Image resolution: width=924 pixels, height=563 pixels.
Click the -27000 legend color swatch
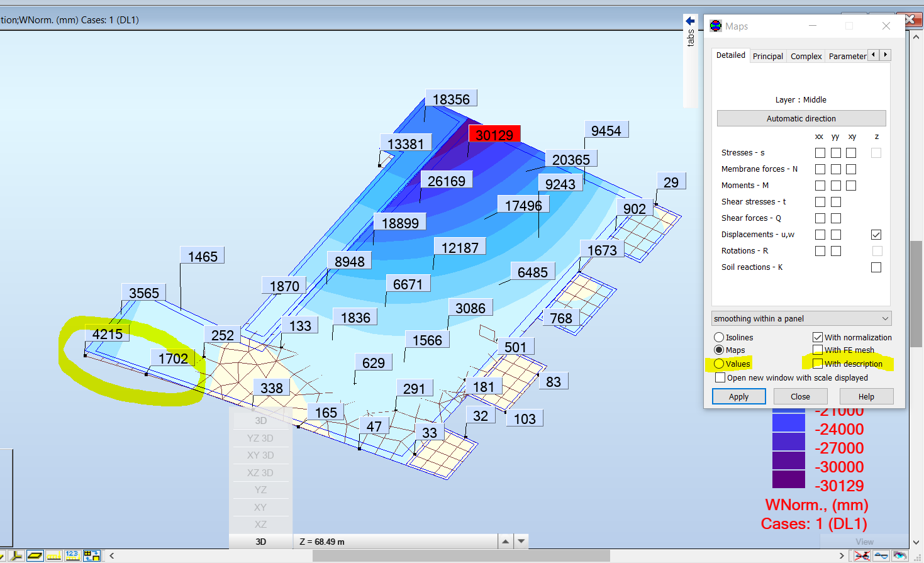click(x=789, y=441)
